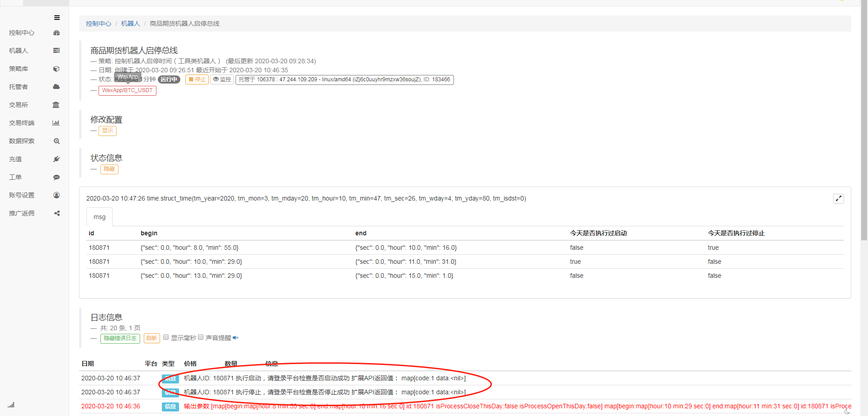Image resolution: width=868 pixels, height=416 pixels.
Task: Open 数据探索 magnifier icon
Action: click(57, 141)
